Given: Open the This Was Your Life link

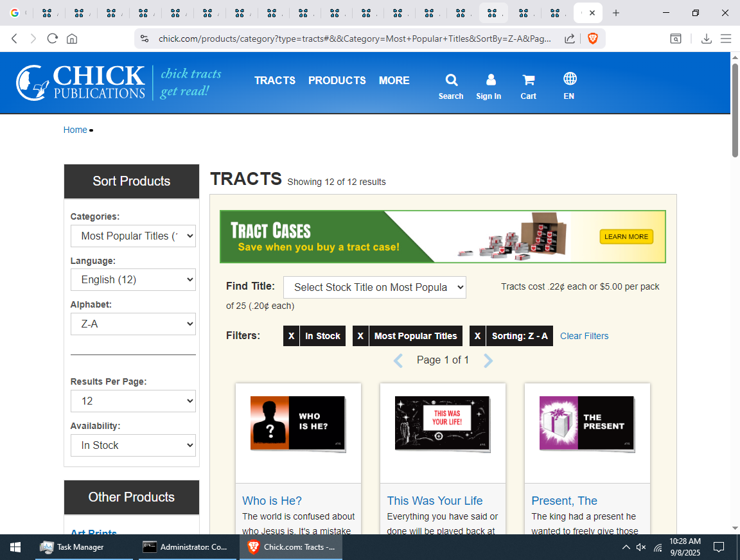Looking at the screenshot, I should click(435, 500).
